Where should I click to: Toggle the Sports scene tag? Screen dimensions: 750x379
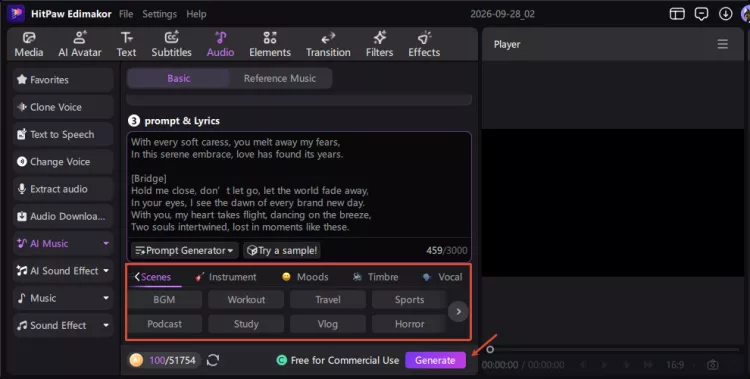click(x=409, y=300)
